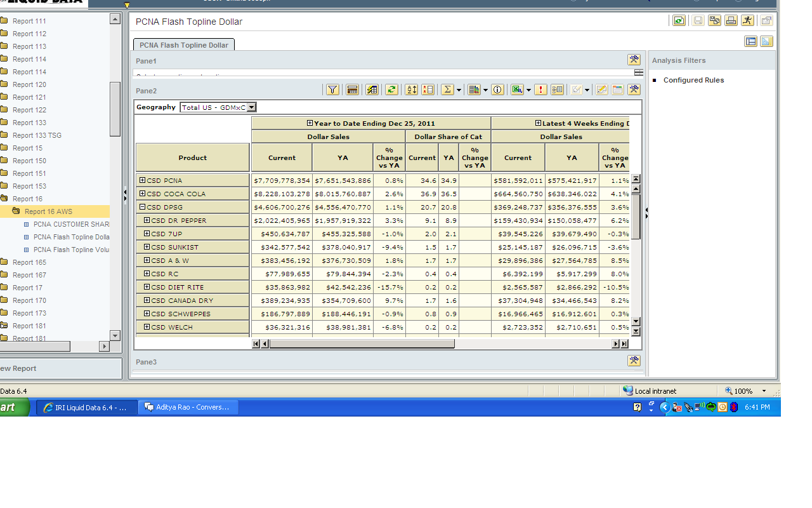Expand Year to Date Ending Dec 25 header
This screenshot has height=508, width=812.
point(310,123)
